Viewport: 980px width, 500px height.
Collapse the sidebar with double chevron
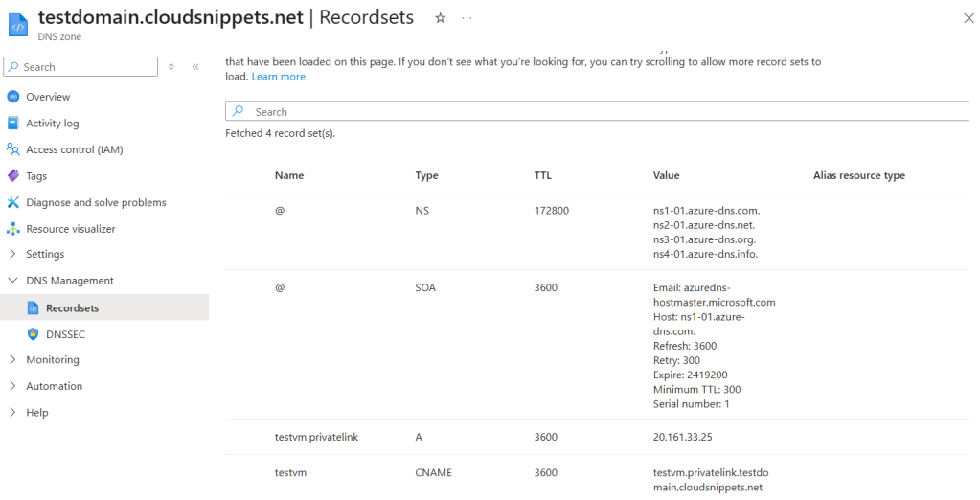pos(195,67)
